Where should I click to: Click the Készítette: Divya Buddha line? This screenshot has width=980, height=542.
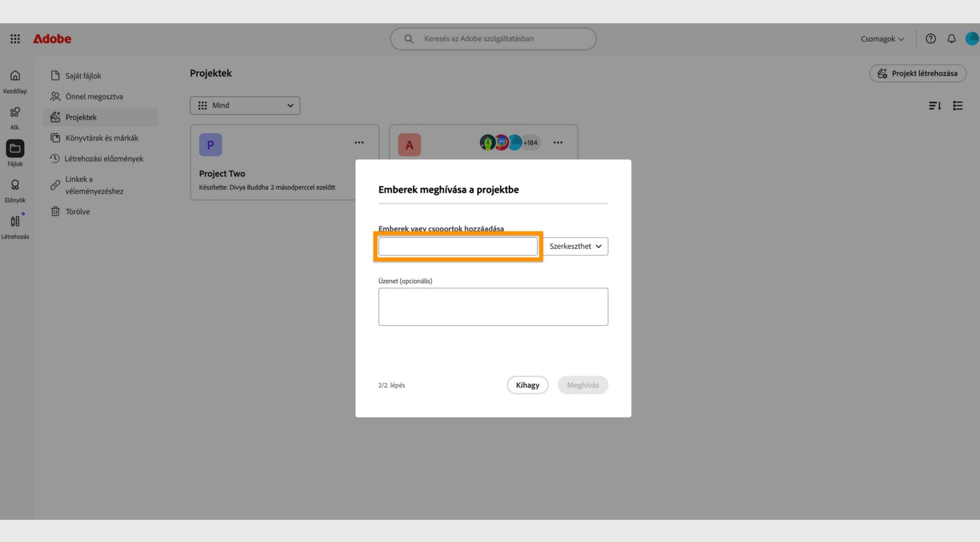(x=267, y=187)
